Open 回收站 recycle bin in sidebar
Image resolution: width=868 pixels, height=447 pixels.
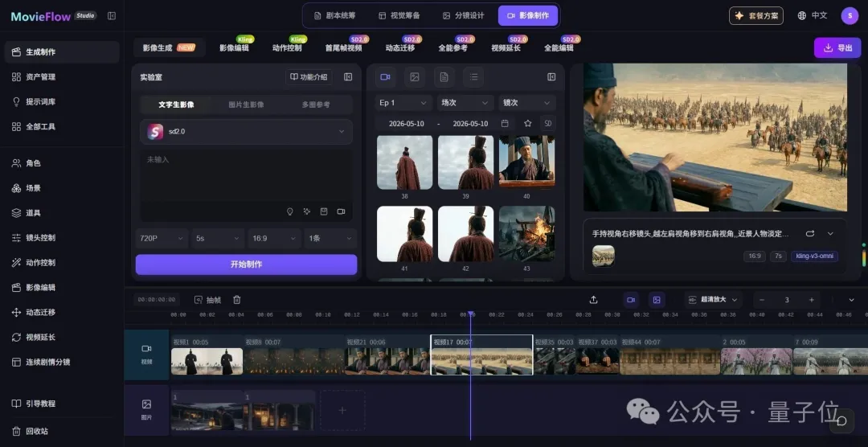tap(61, 431)
